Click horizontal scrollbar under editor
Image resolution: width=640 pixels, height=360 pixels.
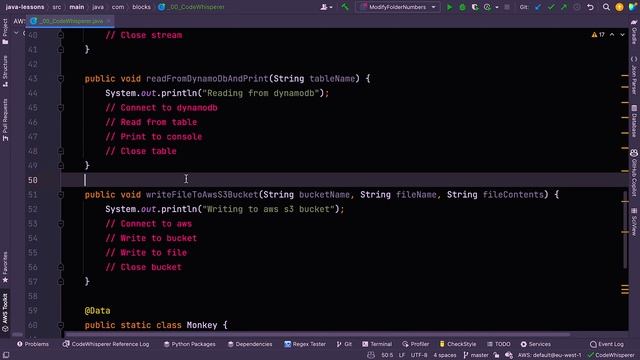tap(317, 335)
